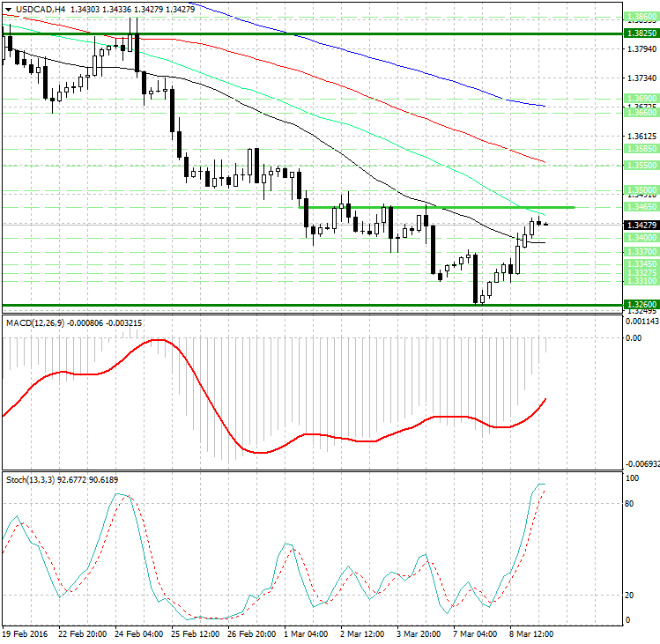The height and width of the screenshot is (644, 660).
Task: Click the 1.33100 price level label
Action: click(x=641, y=281)
